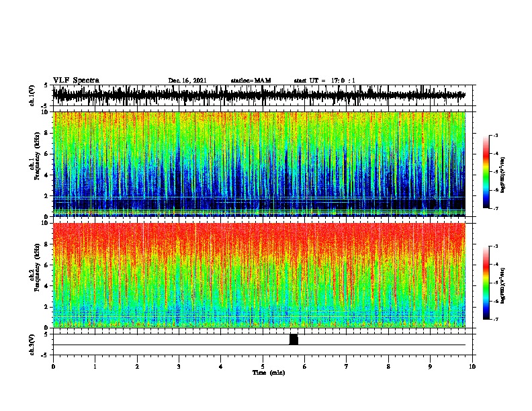Click the time axis tick label "5"
The height and width of the screenshot is (411, 532).
(x=263, y=366)
